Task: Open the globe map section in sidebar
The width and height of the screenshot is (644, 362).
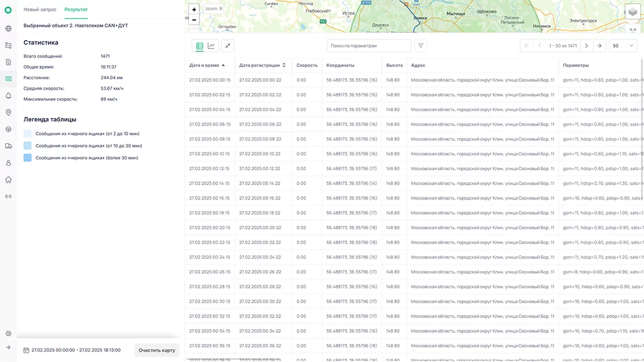Action: (x=8, y=29)
